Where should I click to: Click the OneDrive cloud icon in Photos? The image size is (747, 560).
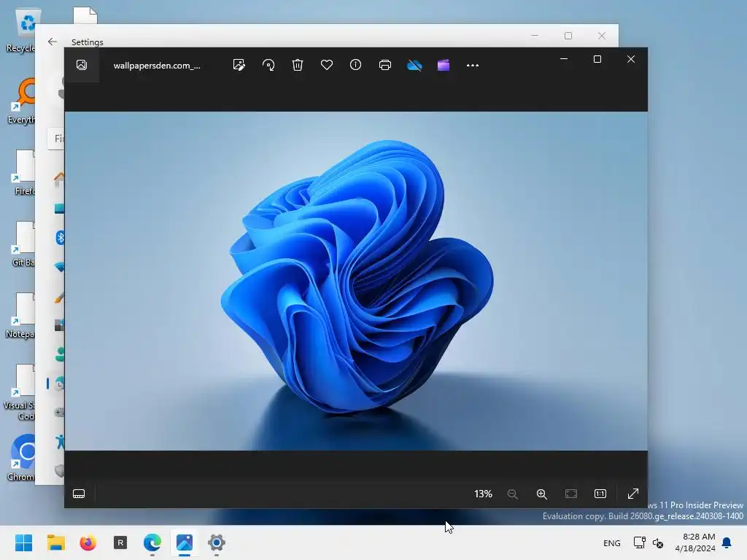point(414,65)
